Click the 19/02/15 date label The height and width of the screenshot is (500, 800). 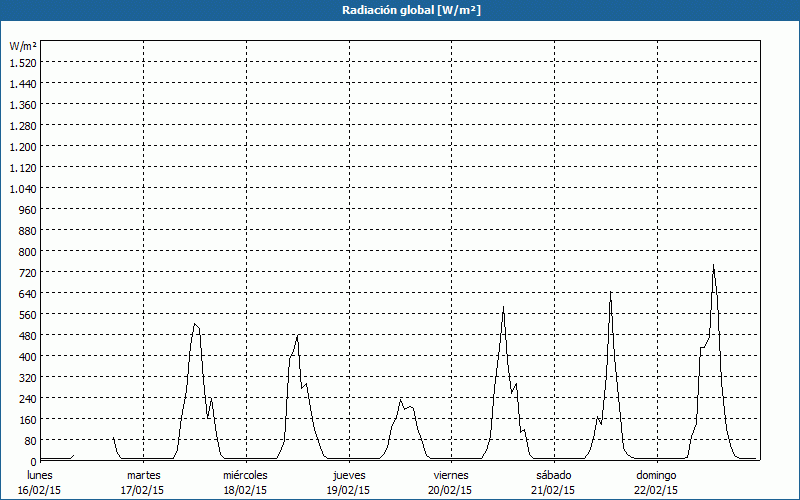point(348,490)
